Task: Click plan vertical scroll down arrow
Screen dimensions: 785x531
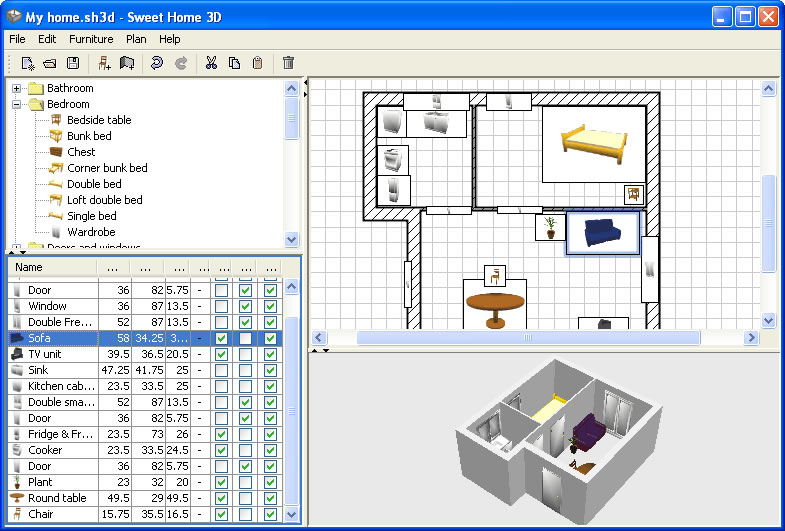Action: [768, 320]
